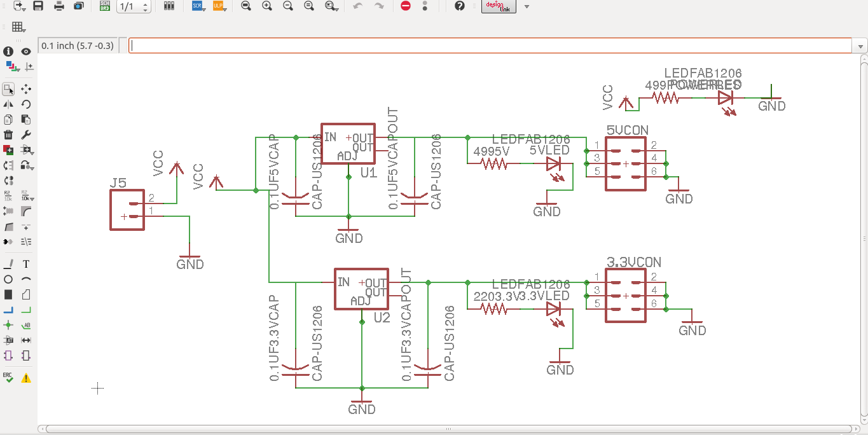
Task: Switch to board via SCH/BRD icon
Action: coord(104,6)
